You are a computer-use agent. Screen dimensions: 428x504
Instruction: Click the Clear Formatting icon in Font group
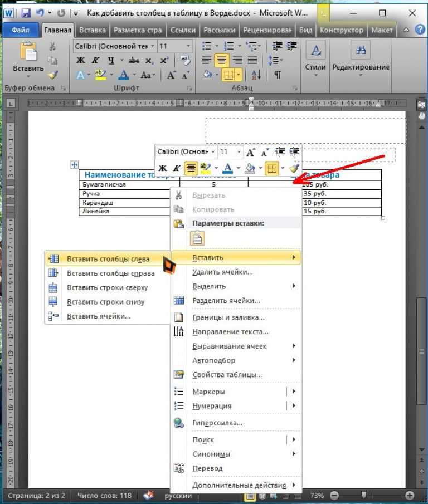pos(185,60)
